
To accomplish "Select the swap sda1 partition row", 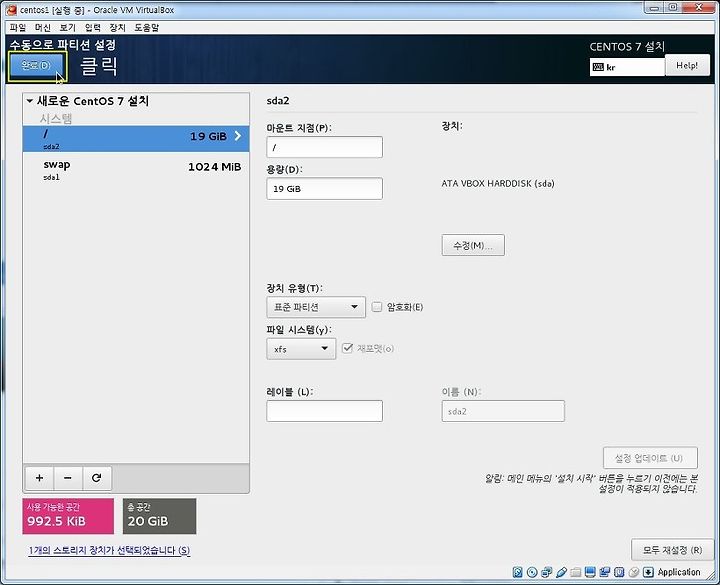I will [136, 169].
